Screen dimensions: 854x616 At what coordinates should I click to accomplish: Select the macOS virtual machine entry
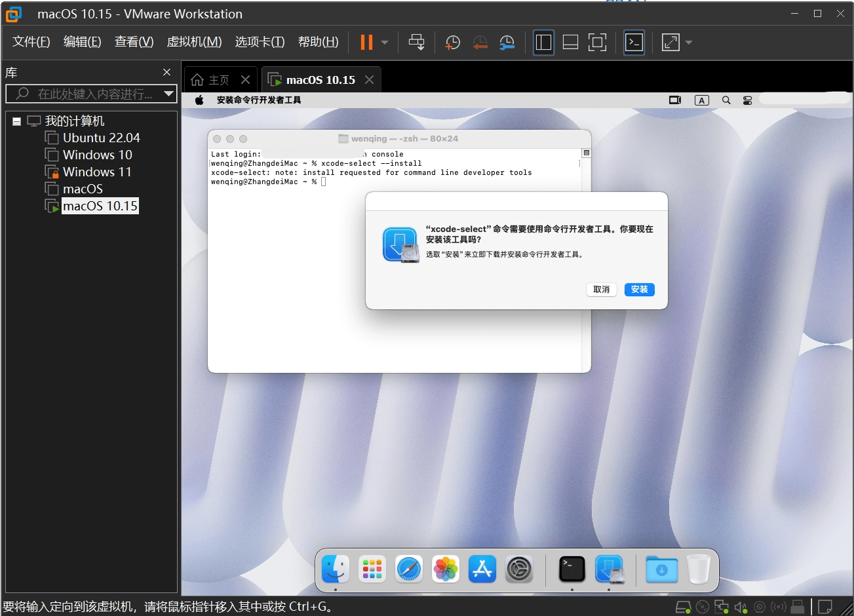[x=83, y=189]
